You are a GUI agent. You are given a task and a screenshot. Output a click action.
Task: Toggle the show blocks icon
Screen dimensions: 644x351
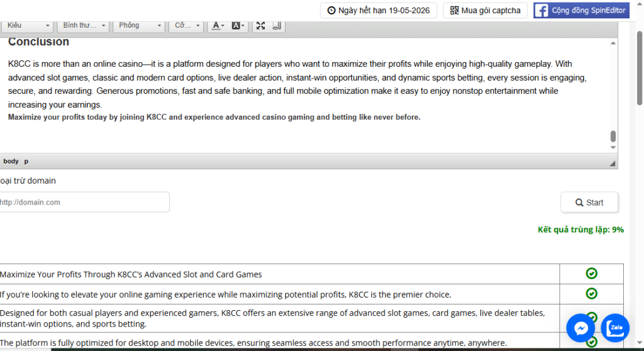coord(277,26)
